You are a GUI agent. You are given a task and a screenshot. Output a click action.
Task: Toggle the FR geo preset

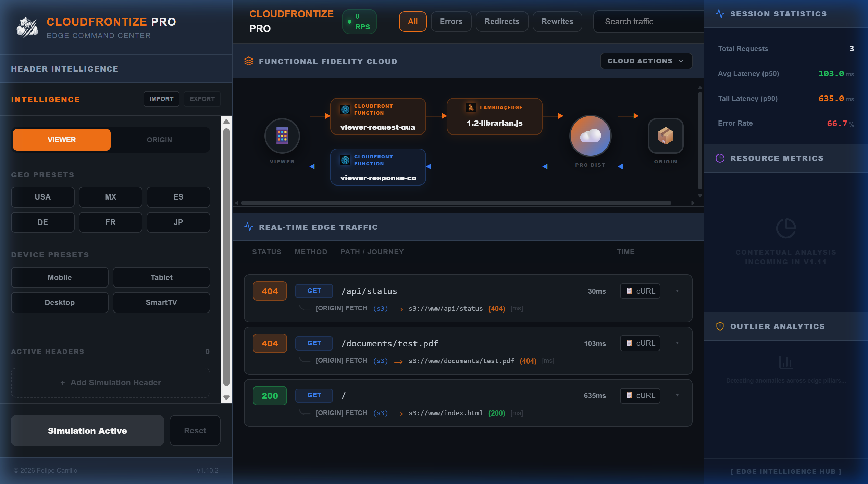(110, 222)
